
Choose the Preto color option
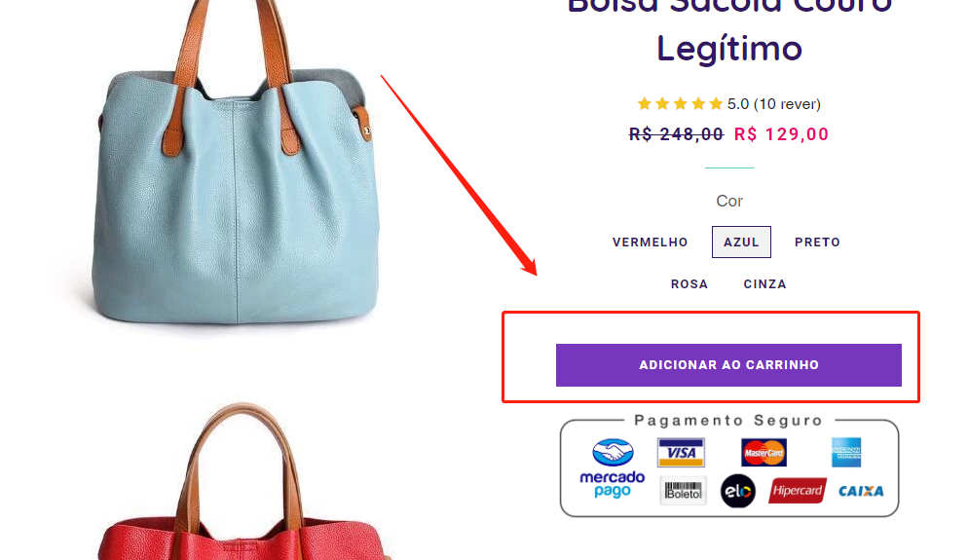pos(817,243)
